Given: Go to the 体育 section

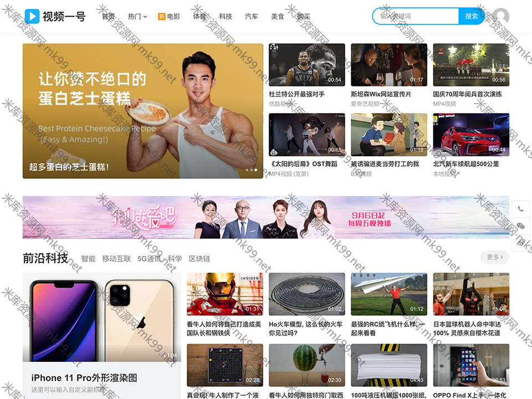Looking at the screenshot, I should (199, 16).
